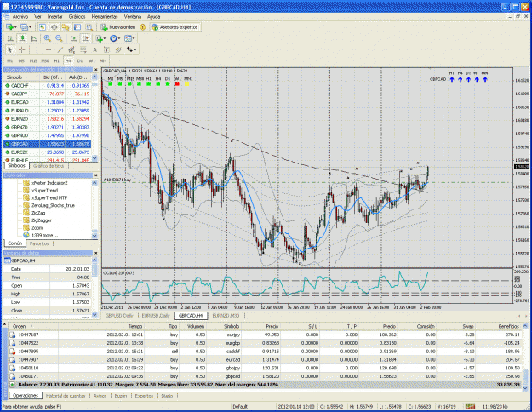
Task: Toggle the Market Watch window icon
Action: click(x=42, y=27)
